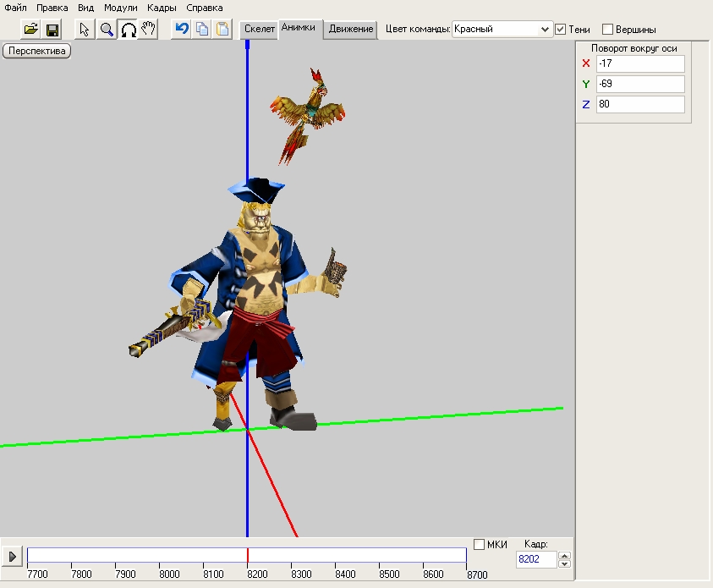
Task: Switch to the Движение tab
Action: click(x=351, y=30)
